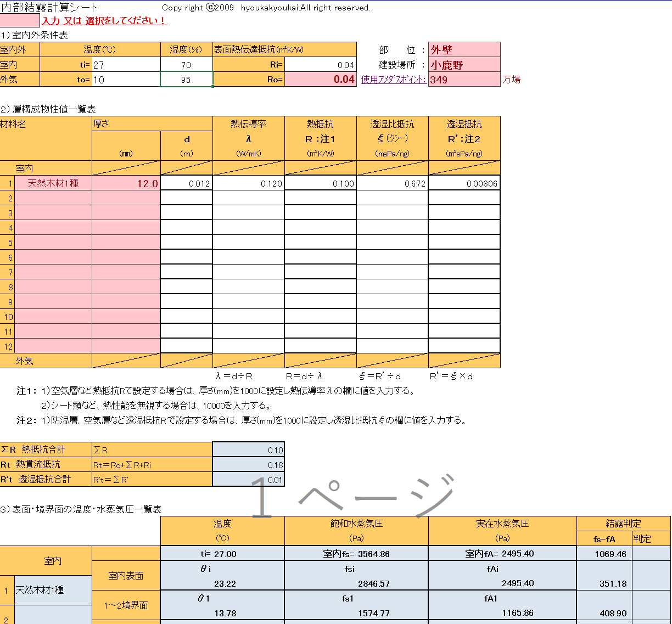Select the indoor temperature cell containing 27

click(126, 65)
